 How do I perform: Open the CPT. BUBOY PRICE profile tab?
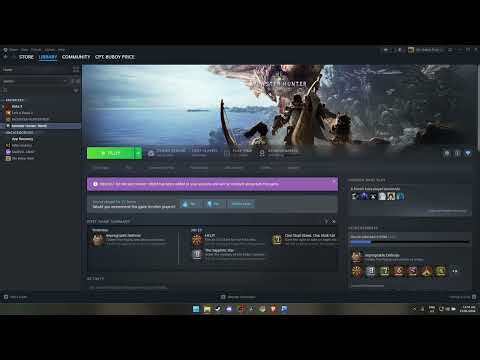point(115,57)
